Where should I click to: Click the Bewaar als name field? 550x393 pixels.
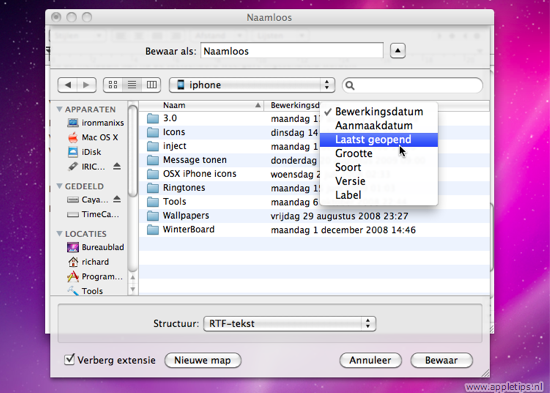pos(292,51)
